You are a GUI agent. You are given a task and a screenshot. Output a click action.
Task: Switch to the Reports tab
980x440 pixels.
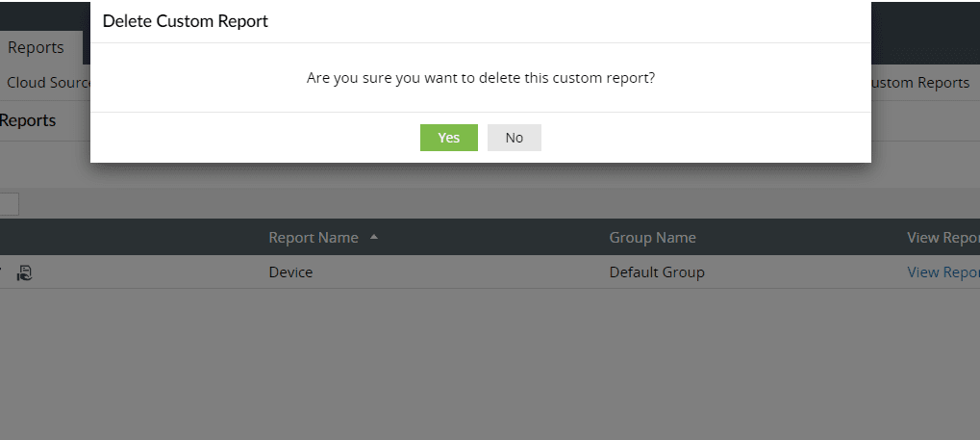(36, 47)
